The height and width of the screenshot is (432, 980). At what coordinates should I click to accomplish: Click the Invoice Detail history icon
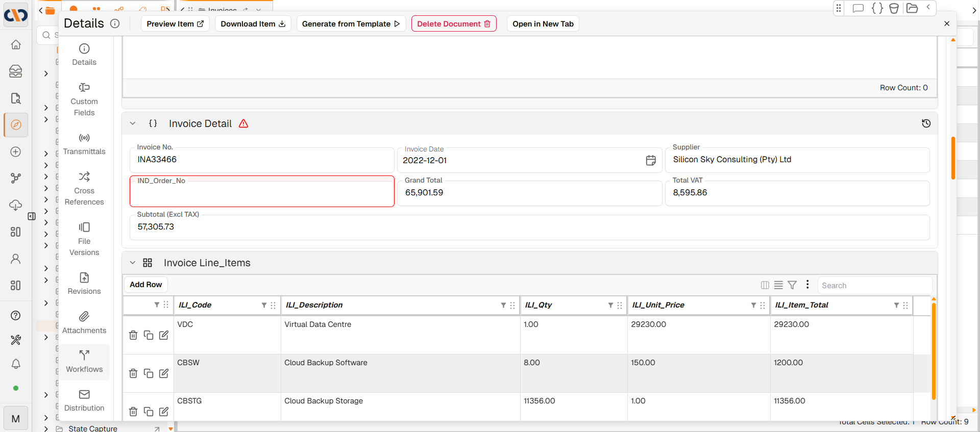(x=926, y=123)
